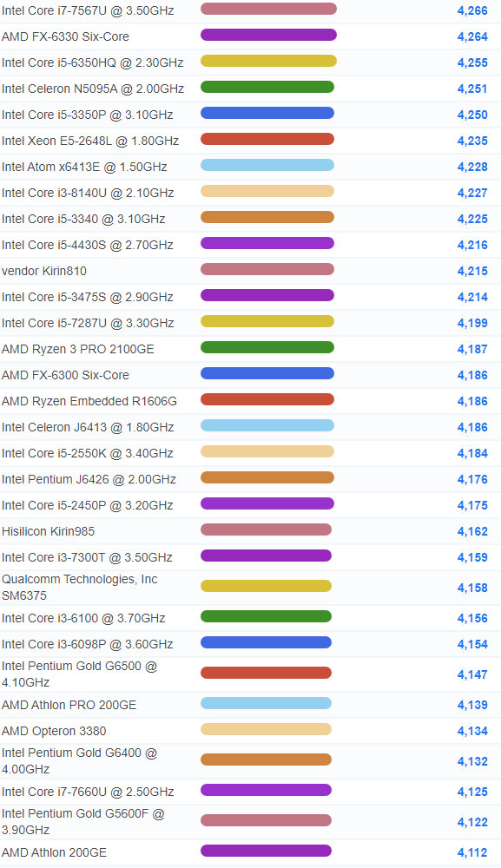Image resolution: width=501 pixels, height=868 pixels.
Task: Open Intel Core i5-3475S @ 2.90GHz name
Action: click(x=88, y=297)
